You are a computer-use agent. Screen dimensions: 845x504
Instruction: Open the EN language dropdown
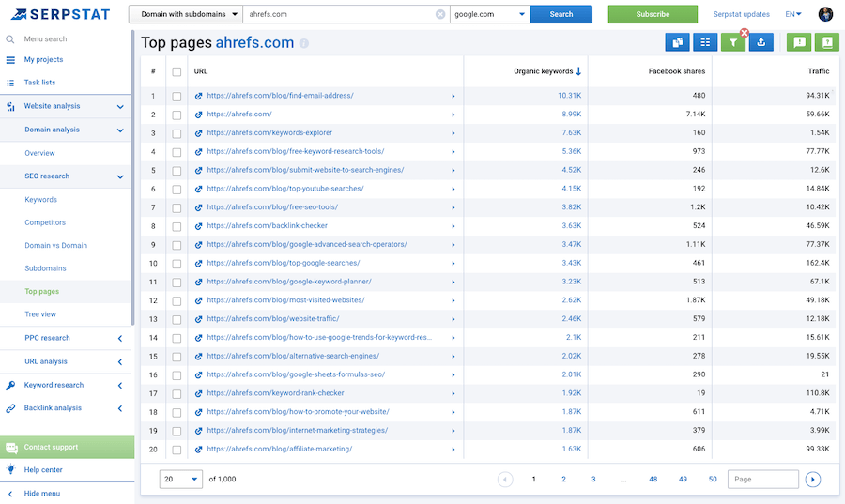tap(793, 14)
